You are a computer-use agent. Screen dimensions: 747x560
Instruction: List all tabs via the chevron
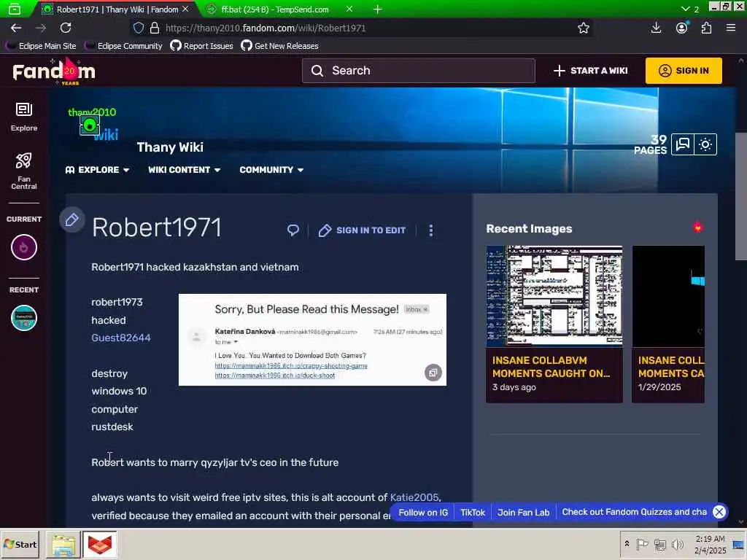click(x=686, y=9)
